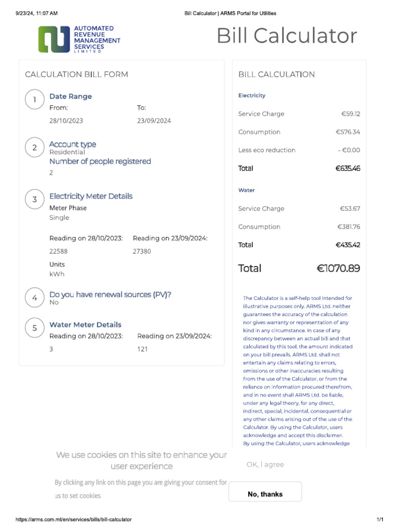
Task: Click the step 3 circle icon
Action: pyautogui.click(x=34, y=199)
